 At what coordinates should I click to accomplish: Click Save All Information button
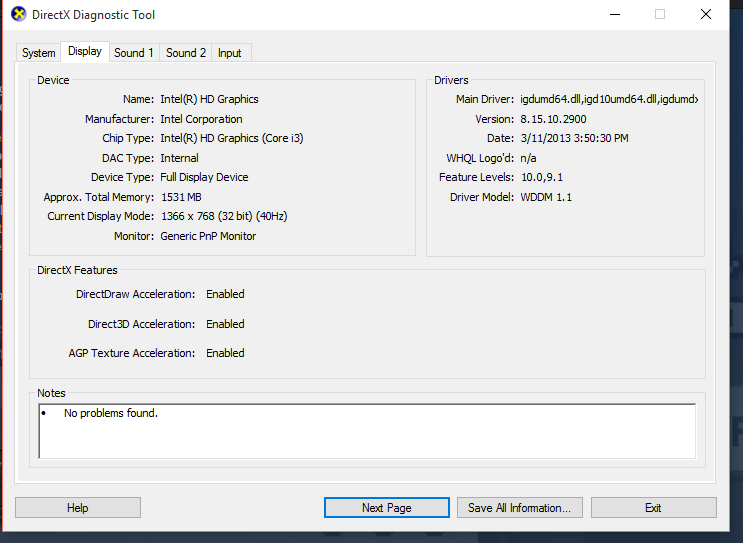pyautogui.click(x=519, y=507)
